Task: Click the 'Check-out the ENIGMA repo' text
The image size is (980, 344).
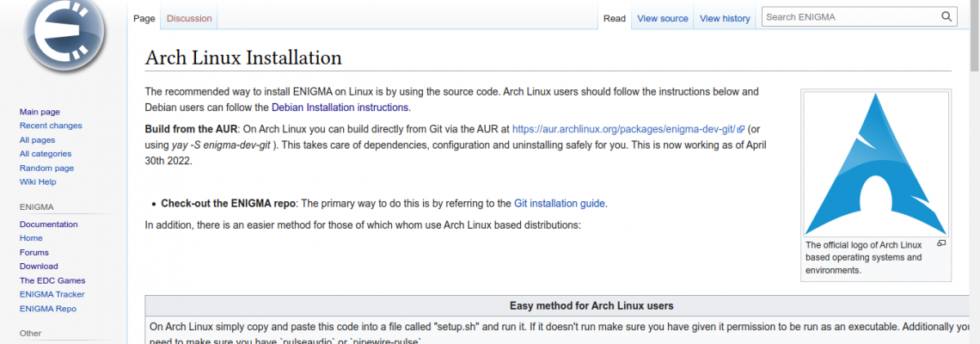Action: [x=228, y=203]
